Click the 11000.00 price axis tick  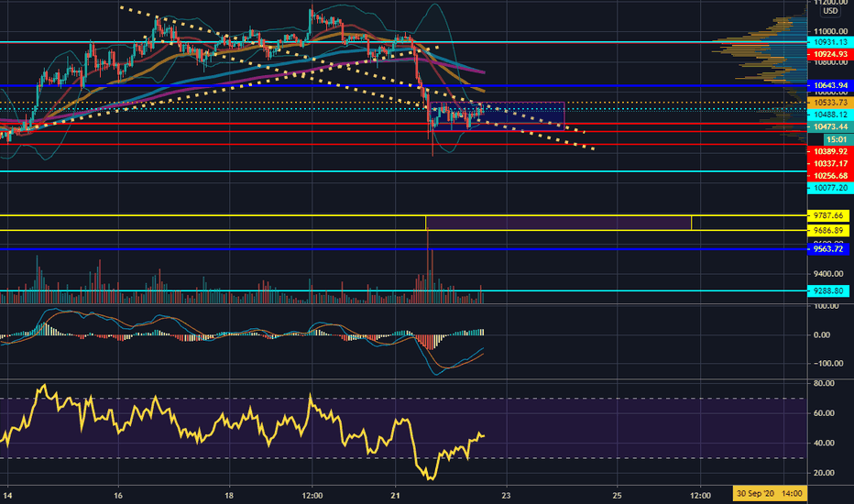click(x=830, y=31)
